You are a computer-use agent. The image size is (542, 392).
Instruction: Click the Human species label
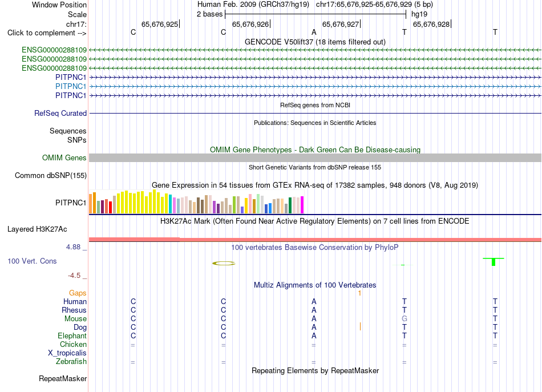pos(75,301)
